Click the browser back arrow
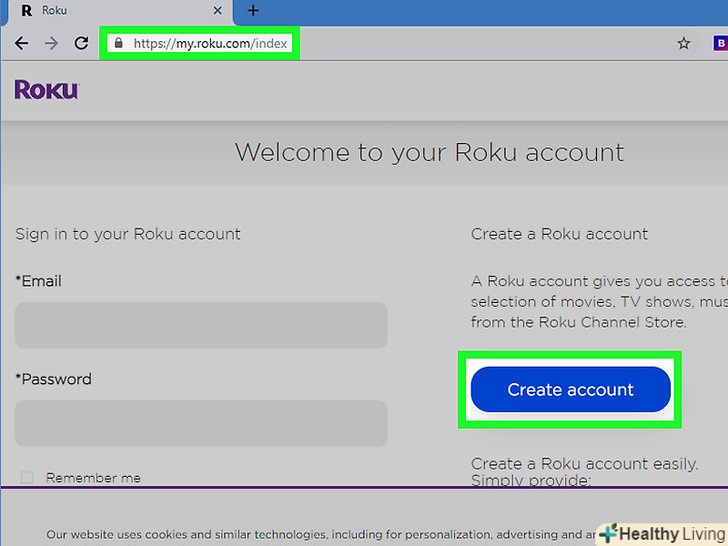 20,44
